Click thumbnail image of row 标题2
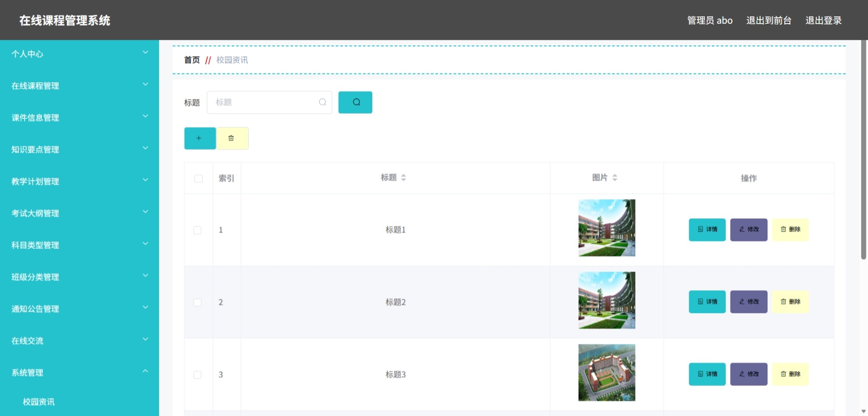Screen dimensions: 868x416 [x=607, y=300]
